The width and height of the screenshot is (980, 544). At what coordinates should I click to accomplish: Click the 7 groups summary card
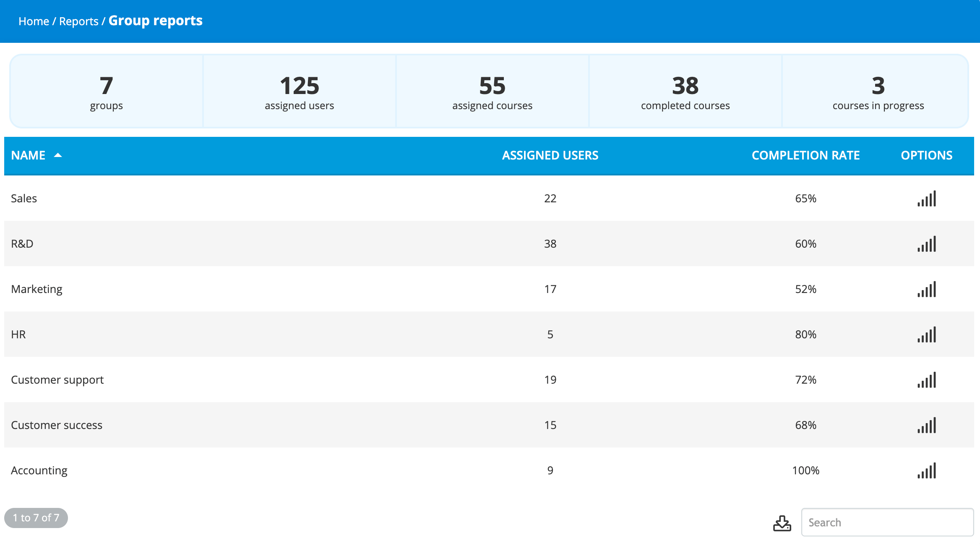[x=107, y=91]
